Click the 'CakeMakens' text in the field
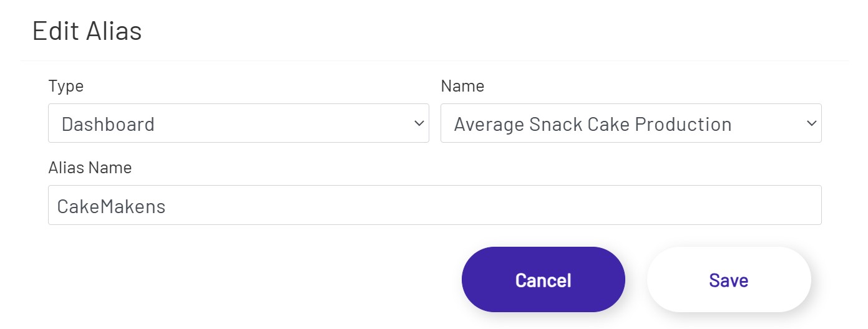868x329 pixels. coord(111,206)
